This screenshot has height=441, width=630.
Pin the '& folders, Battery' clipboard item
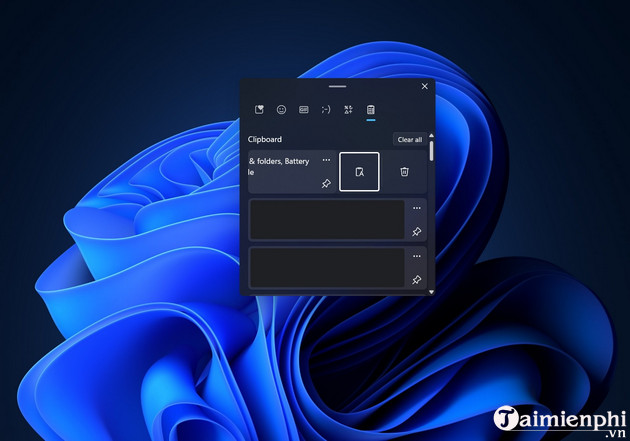tap(326, 184)
